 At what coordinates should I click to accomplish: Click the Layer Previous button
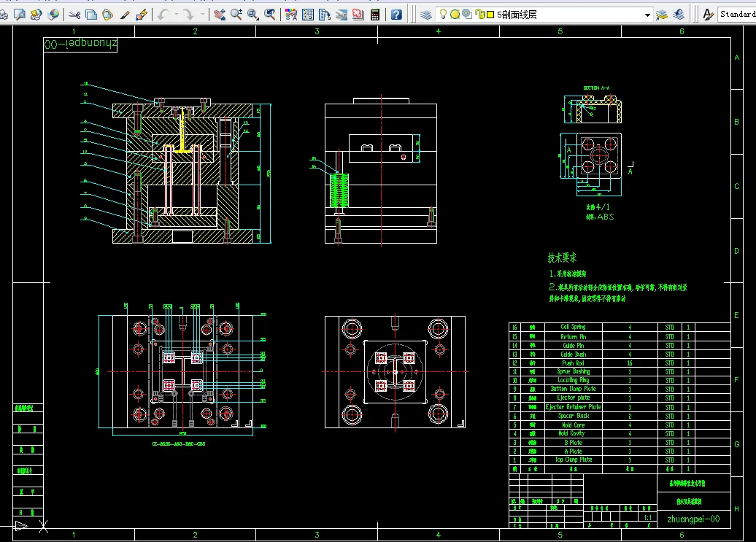click(679, 14)
